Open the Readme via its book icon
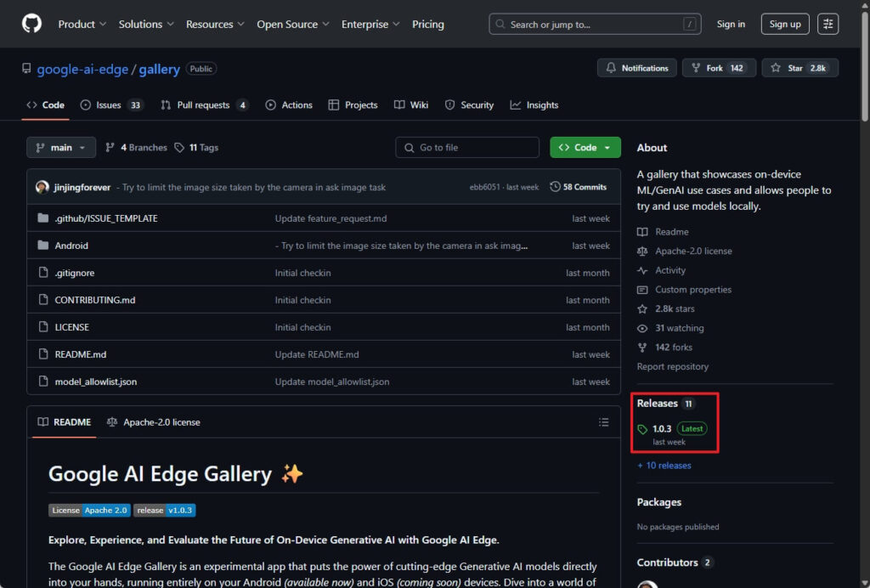This screenshot has height=588, width=870. 644,231
